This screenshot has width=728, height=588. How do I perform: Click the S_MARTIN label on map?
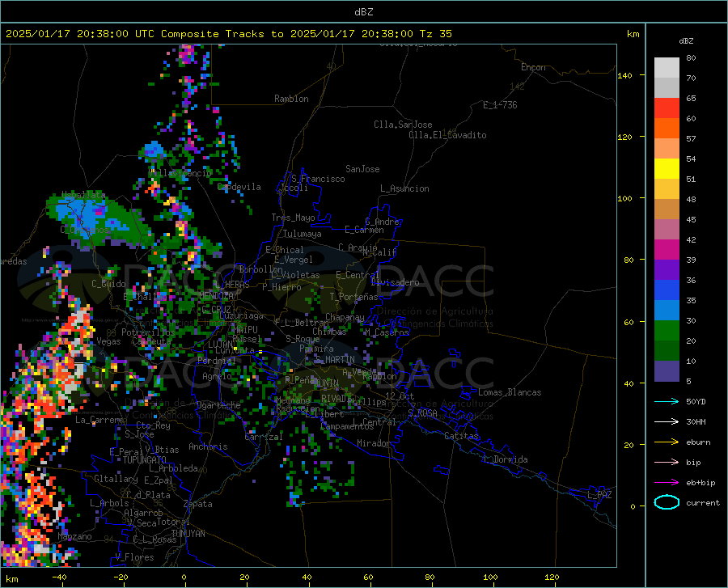pyautogui.click(x=334, y=360)
